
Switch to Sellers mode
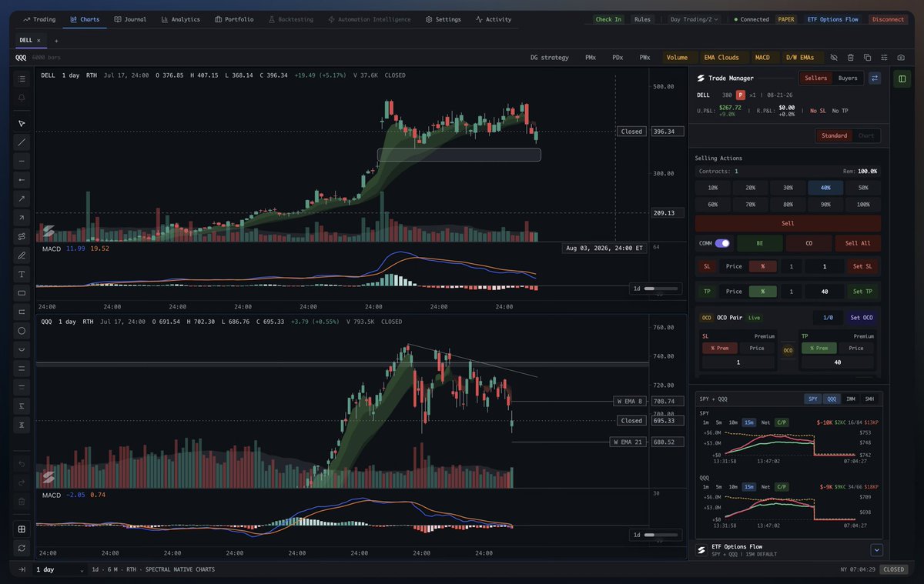[816, 78]
